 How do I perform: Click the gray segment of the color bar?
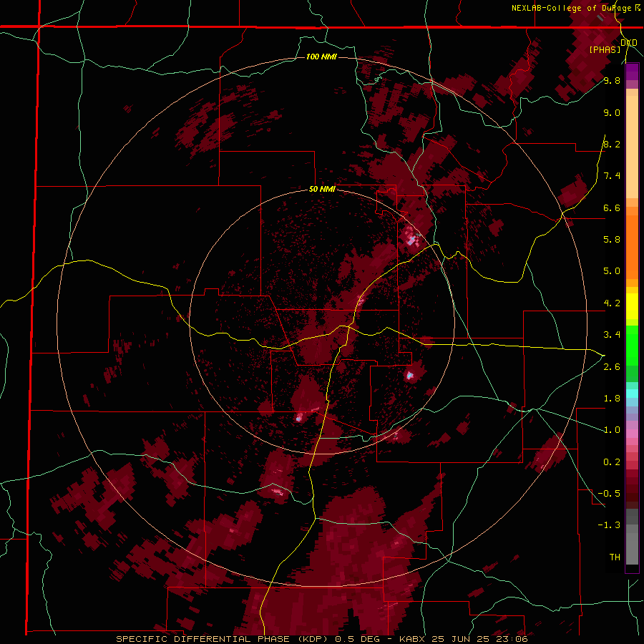[x=632, y=538]
